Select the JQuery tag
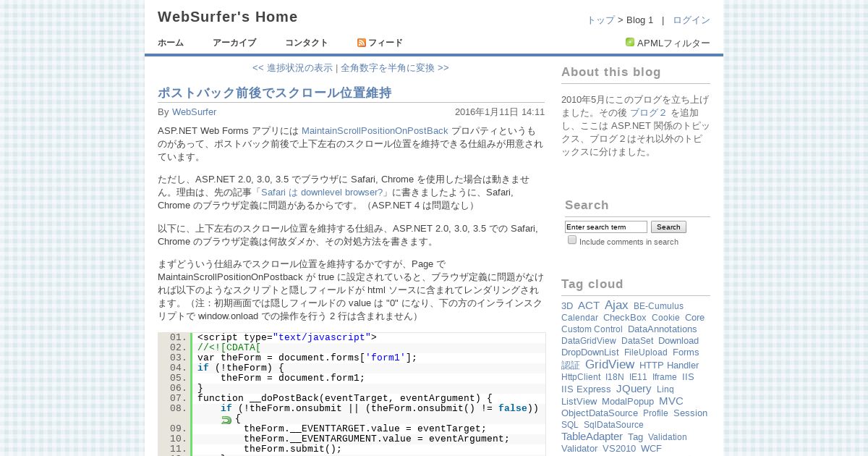 634,389
